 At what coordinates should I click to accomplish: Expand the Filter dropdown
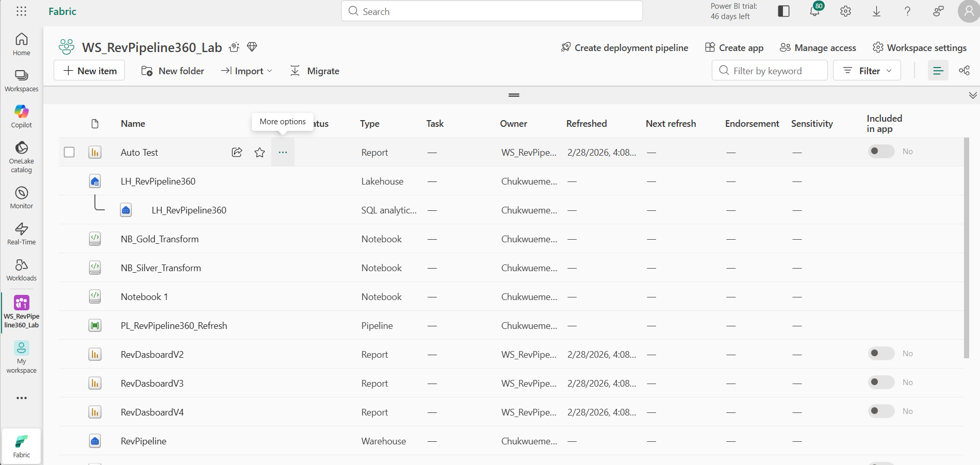tap(867, 71)
